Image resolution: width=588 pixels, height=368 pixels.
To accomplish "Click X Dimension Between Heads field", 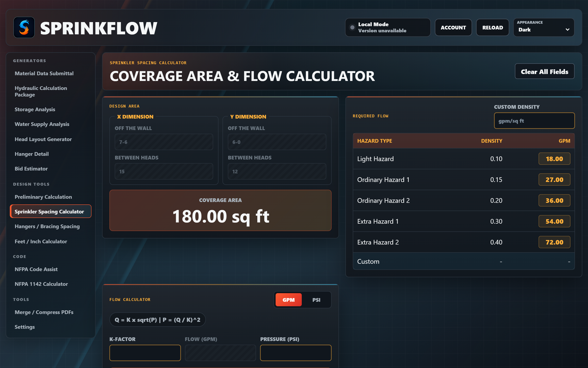I will click(x=164, y=171).
